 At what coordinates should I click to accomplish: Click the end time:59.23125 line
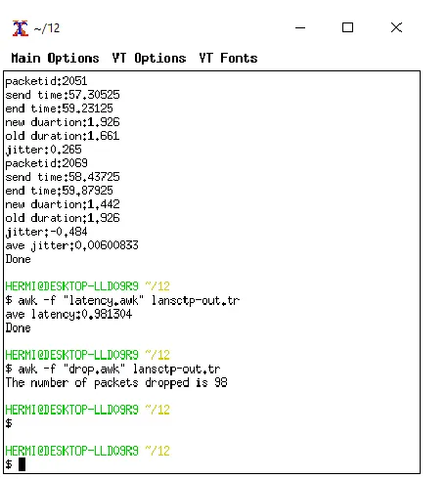tap(60, 109)
